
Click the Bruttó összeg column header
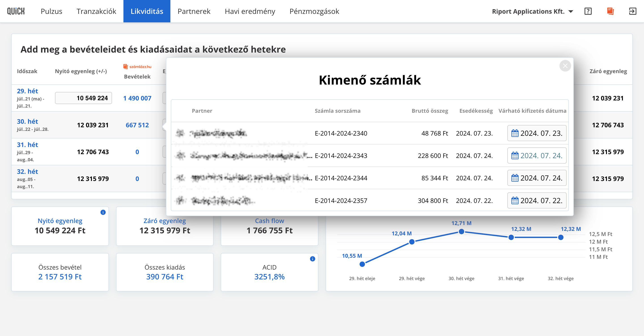click(430, 111)
